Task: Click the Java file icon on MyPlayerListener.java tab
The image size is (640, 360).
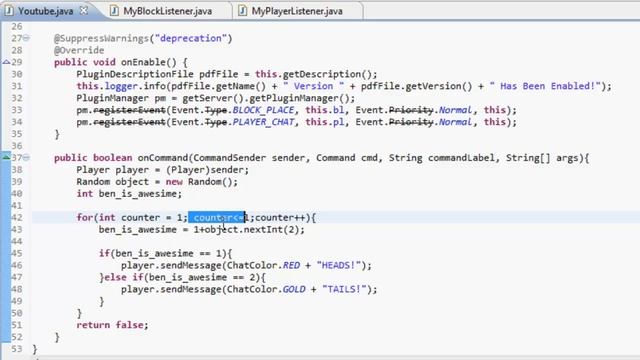Action: tap(243, 11)
